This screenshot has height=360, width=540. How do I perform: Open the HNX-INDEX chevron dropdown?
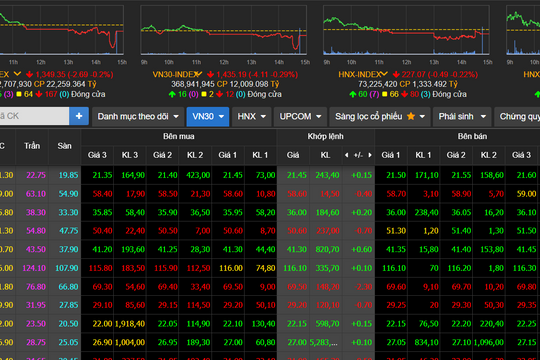(x=384, y=74)
